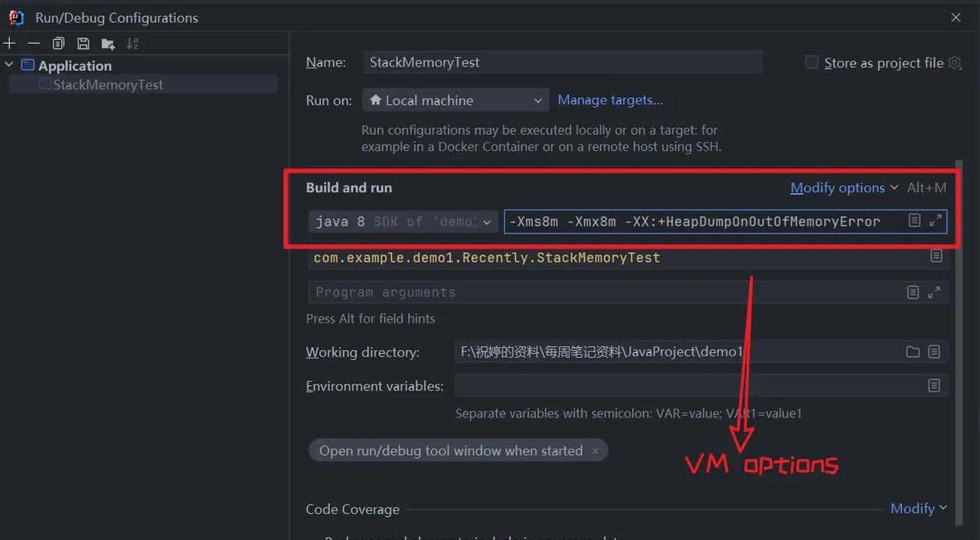The image size is (980, 540).
Task: Enable Store as project file checkbox
Action: [x=812, y=62]
